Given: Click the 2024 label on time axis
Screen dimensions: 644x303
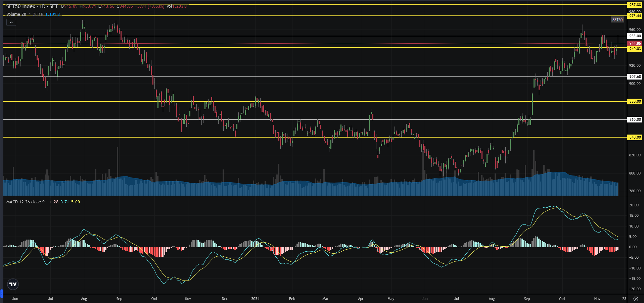Looking at the screenshot, I should tap(255, 299).
